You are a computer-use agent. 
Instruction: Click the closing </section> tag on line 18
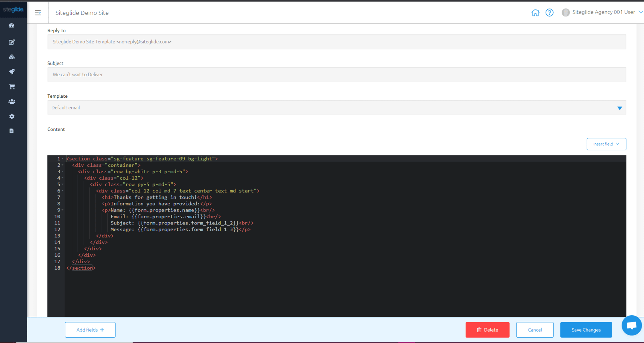pyautogui.click(x=81, y=268)
